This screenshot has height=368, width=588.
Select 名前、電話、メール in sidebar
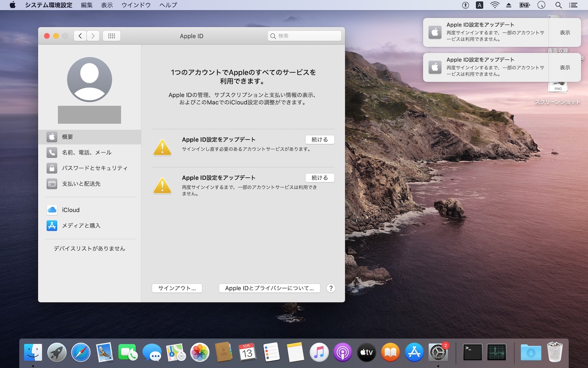coord(89,152)
